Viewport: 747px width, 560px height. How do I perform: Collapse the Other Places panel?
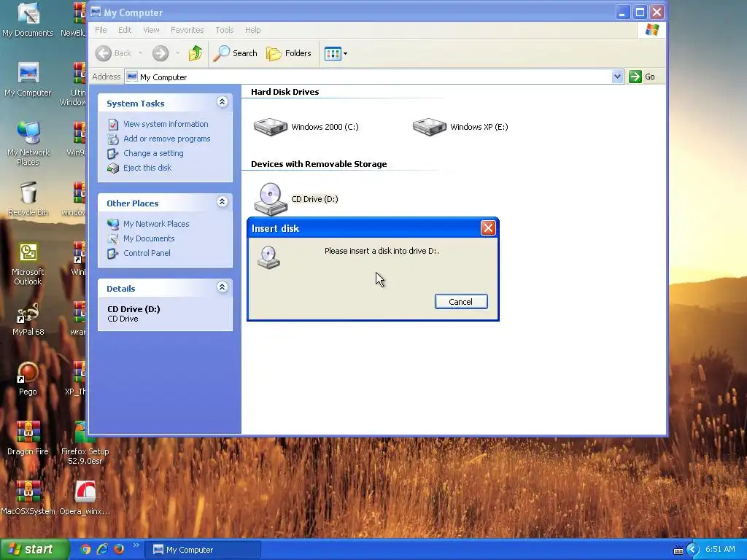point(222,202)
